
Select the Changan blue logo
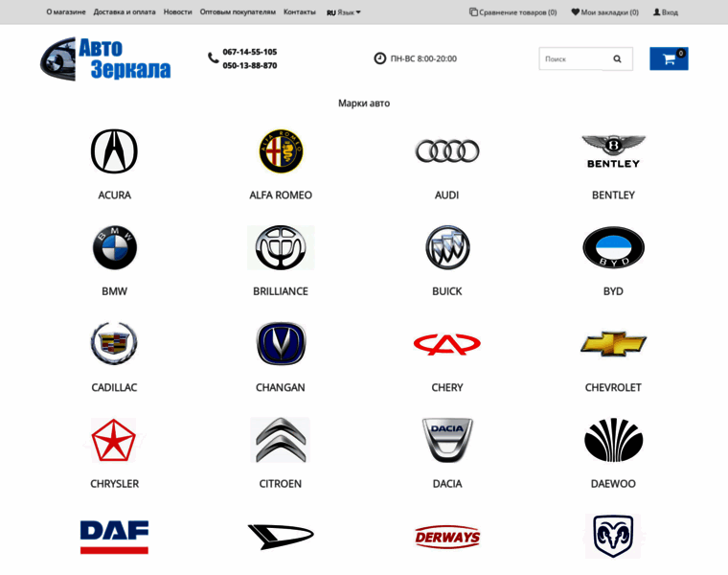tap(281, 344)
